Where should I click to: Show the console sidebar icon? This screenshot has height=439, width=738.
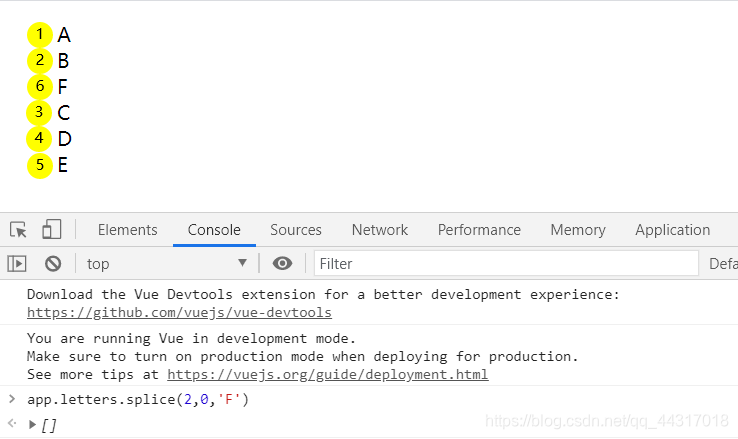17,263
